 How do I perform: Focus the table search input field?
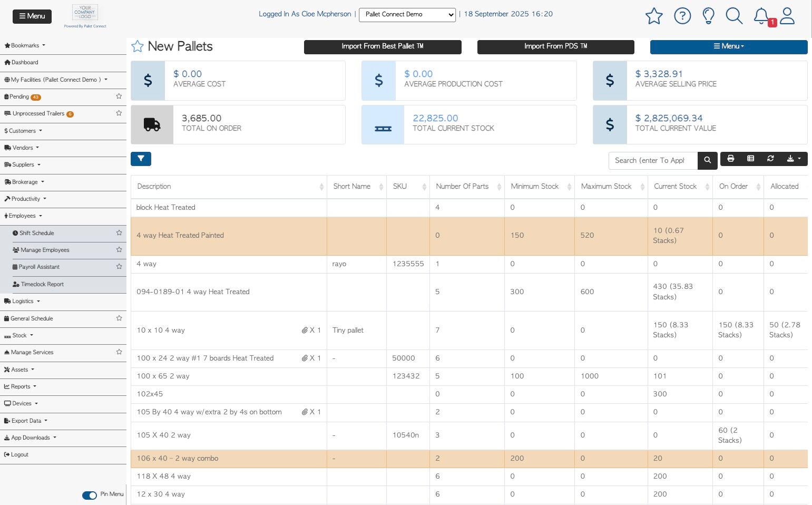pyautogui.click(x=653, y=161)
